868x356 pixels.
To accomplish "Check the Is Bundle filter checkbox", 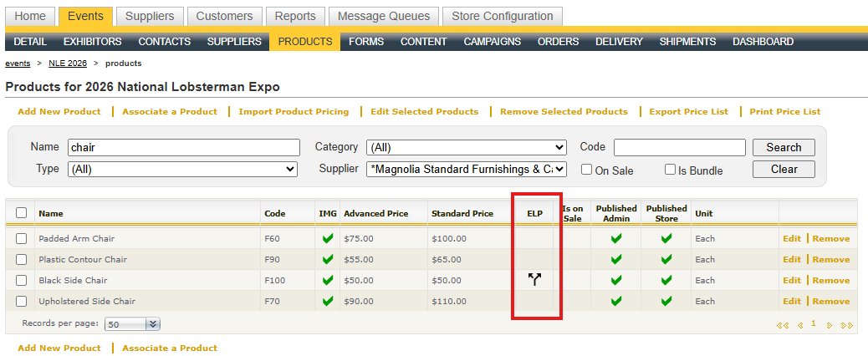I will pos(670,170).
